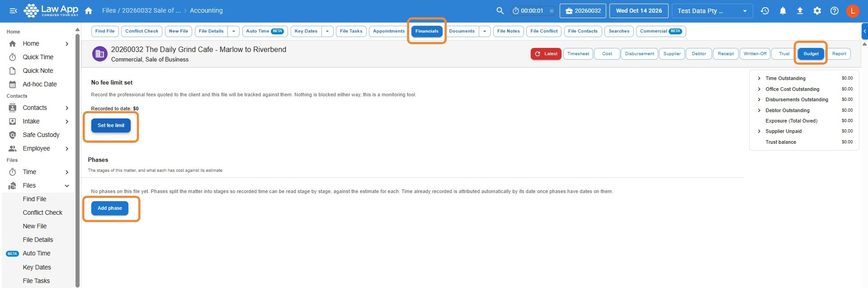This screenshot has height=288, width=868.
Task: View notifications bell
Action: [783, 11]
